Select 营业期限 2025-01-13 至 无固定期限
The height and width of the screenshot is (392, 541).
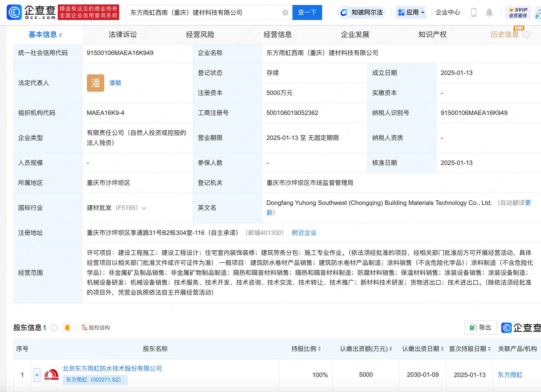point(303,138)
